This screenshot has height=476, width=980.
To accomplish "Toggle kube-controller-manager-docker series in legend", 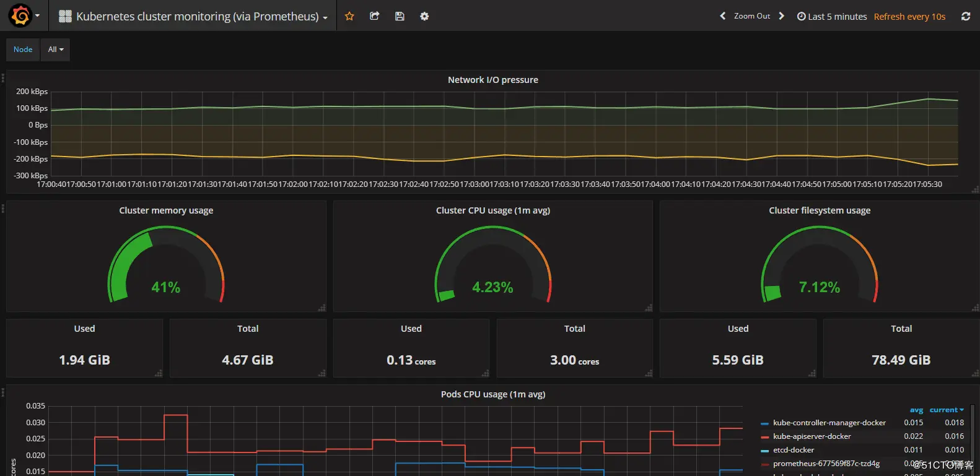I will click(829, 423).
